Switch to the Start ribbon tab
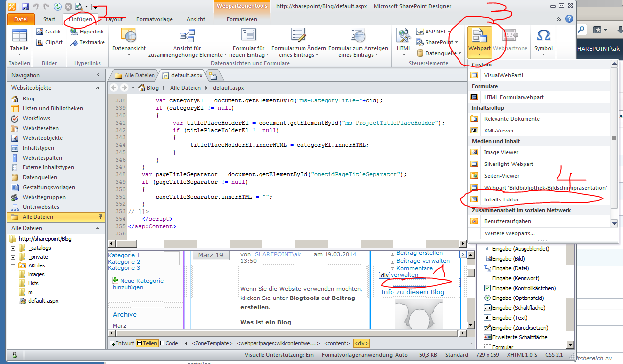623x364 pixels. [49, 19]
